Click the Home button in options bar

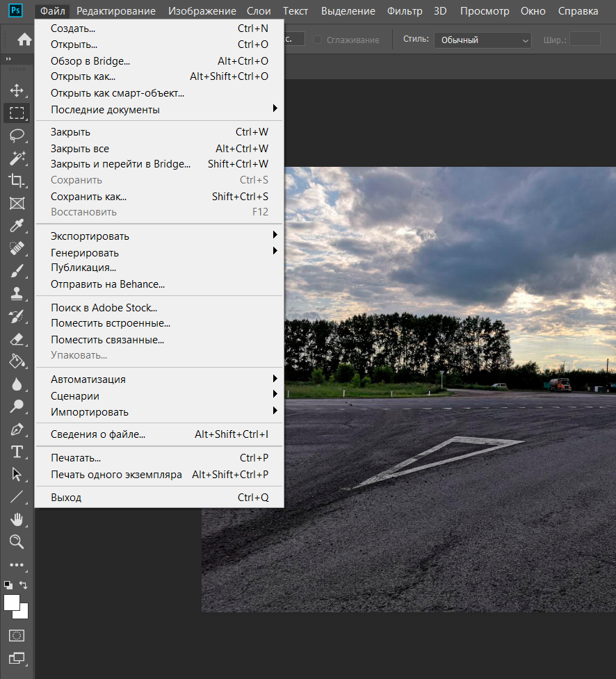coord(25,40)
